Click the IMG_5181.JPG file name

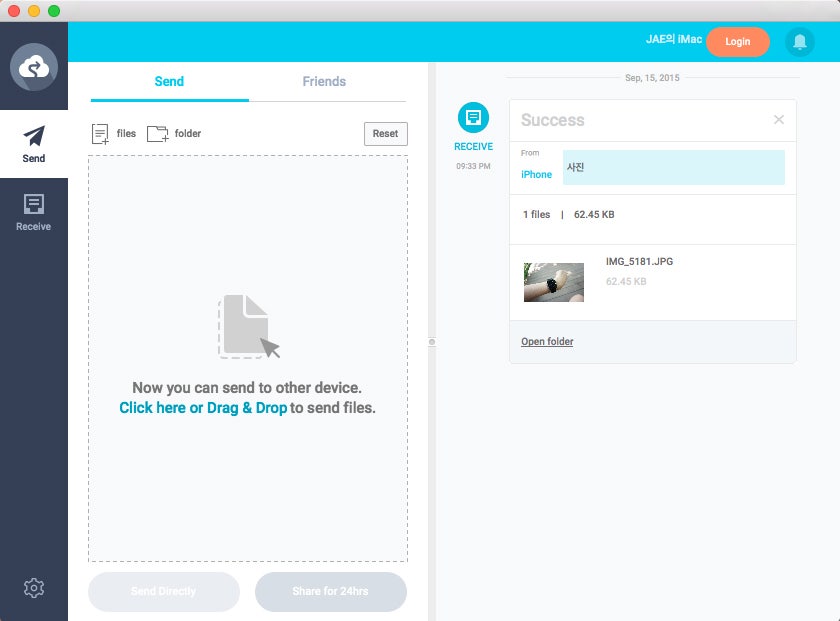pyautogui.click(x=639, y=261)
